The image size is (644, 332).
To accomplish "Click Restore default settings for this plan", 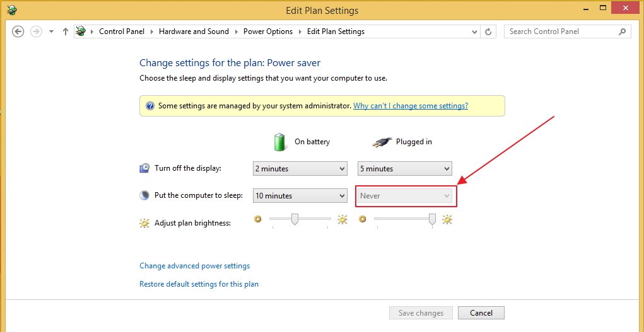I will tap(199, 284).
